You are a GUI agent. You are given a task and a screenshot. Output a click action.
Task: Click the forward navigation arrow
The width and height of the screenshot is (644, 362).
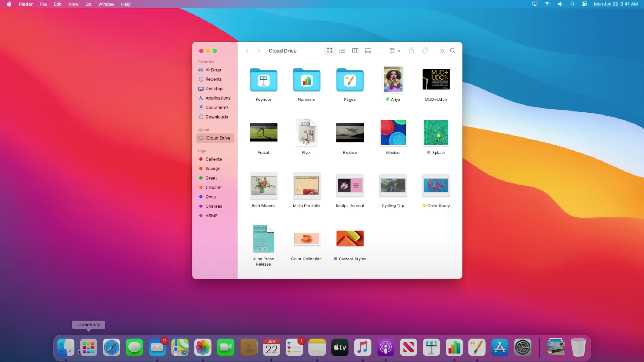click(x=258, y=50)
